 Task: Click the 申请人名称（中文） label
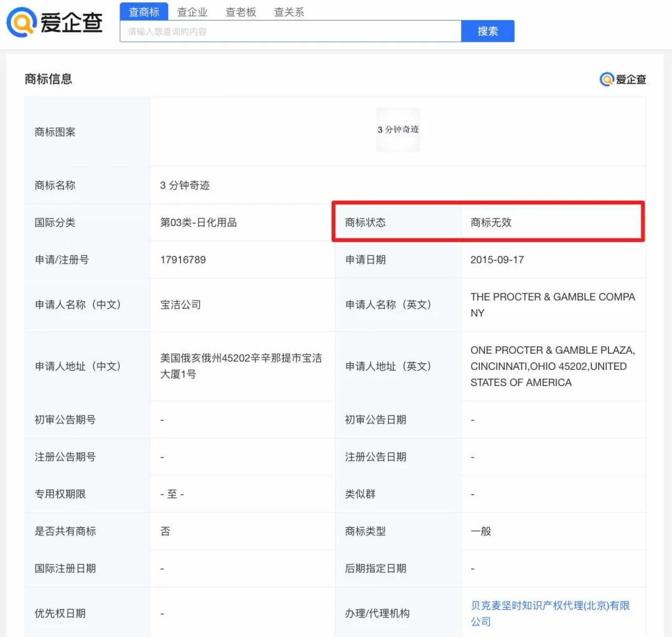click(78, 305)
